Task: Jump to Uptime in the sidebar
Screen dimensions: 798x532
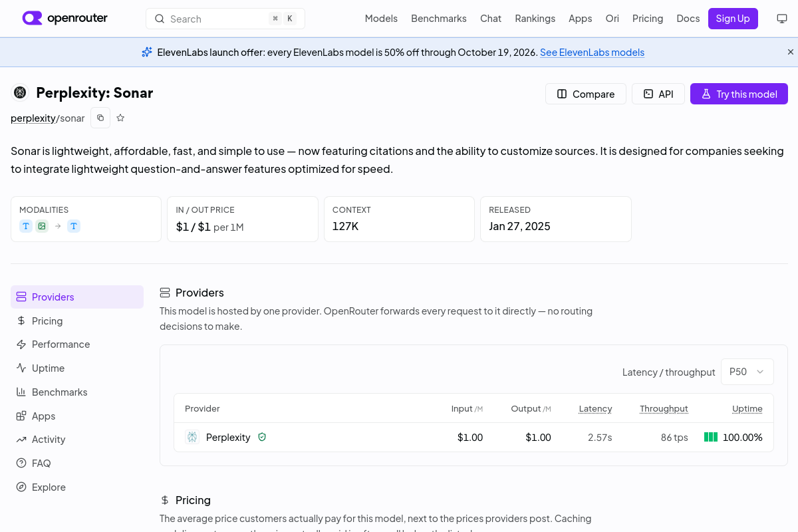Action: click(x=77, y=368)
